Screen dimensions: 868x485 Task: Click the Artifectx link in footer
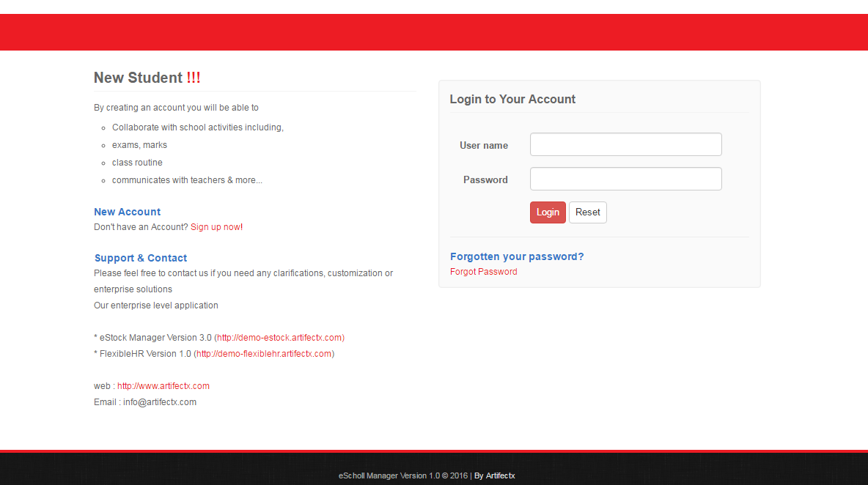click(x=500, y=475)
